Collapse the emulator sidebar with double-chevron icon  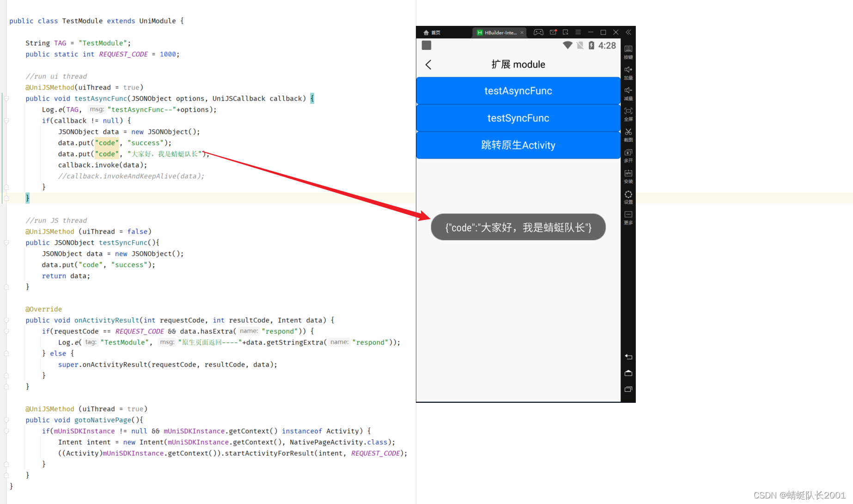click(x=628, y=32)
